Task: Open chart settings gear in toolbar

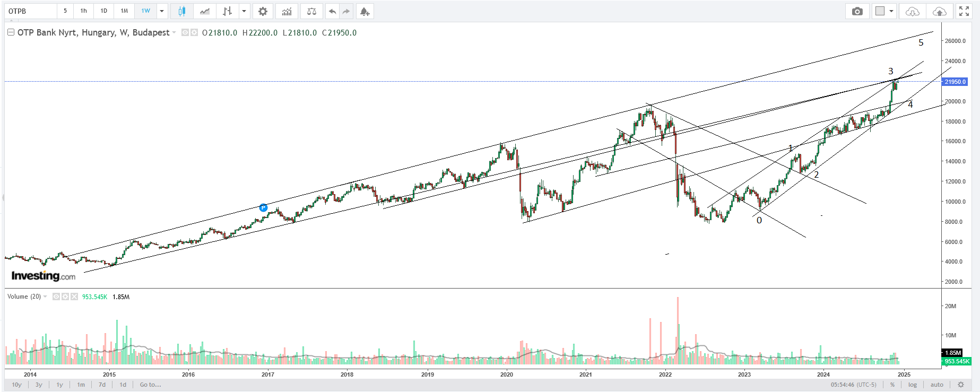Action: tap(263, 11)
